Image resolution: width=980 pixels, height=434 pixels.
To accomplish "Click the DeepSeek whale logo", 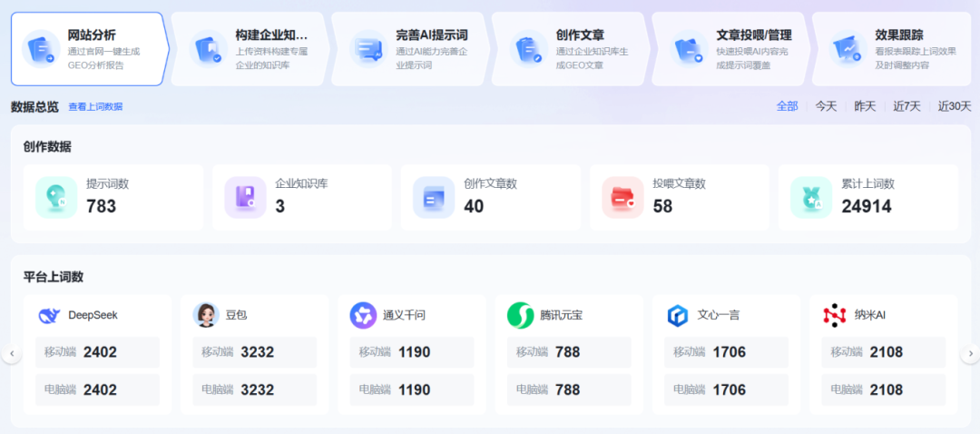I will click(x=49, y=315).
